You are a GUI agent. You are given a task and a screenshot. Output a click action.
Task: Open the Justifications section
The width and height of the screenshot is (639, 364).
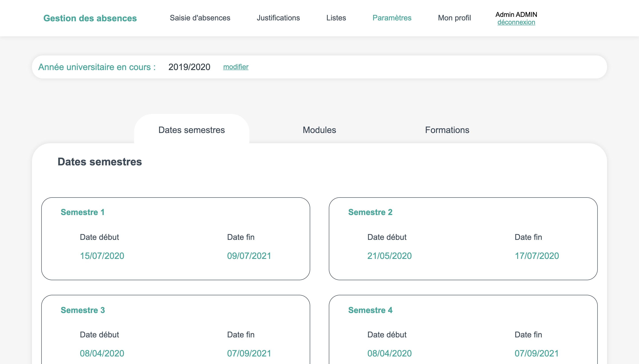278,18
